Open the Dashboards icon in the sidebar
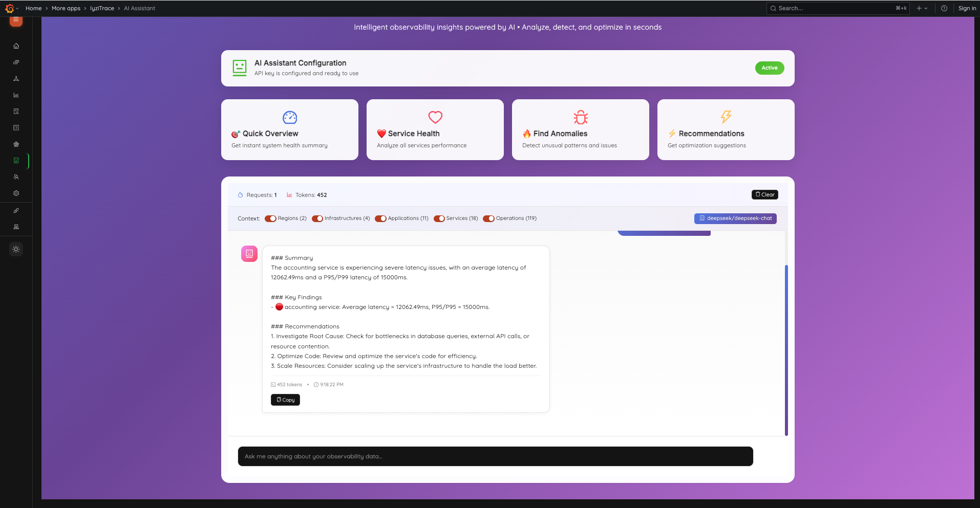Image resolution: width=980 pixels, height=508 pixels. 16,62
